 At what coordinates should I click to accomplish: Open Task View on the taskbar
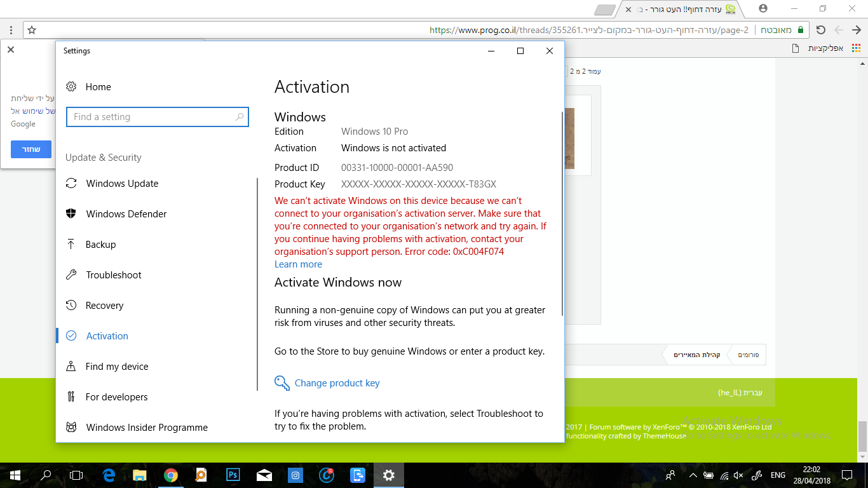click(x=76, y=475)
